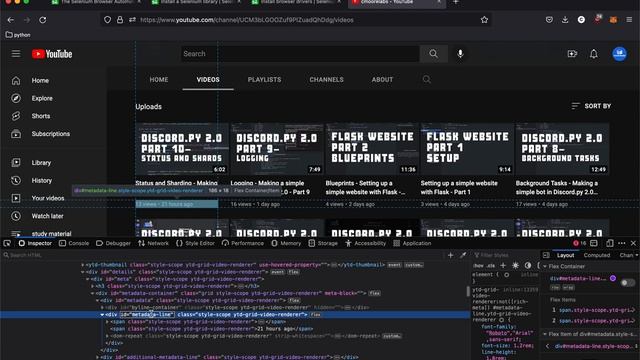The width and height of the screenshot is (640, 360).
Task: Switch to Computed sidebar tab
Action: [x=597, y=256]
